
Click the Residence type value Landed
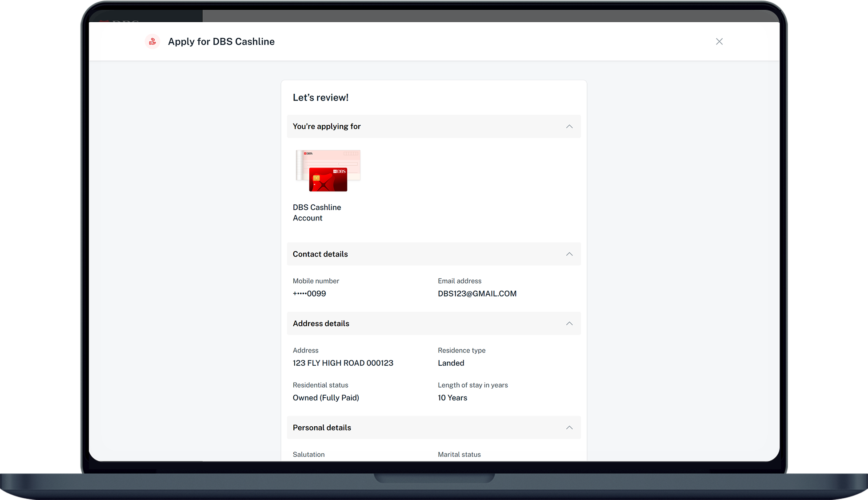(451, 363)
